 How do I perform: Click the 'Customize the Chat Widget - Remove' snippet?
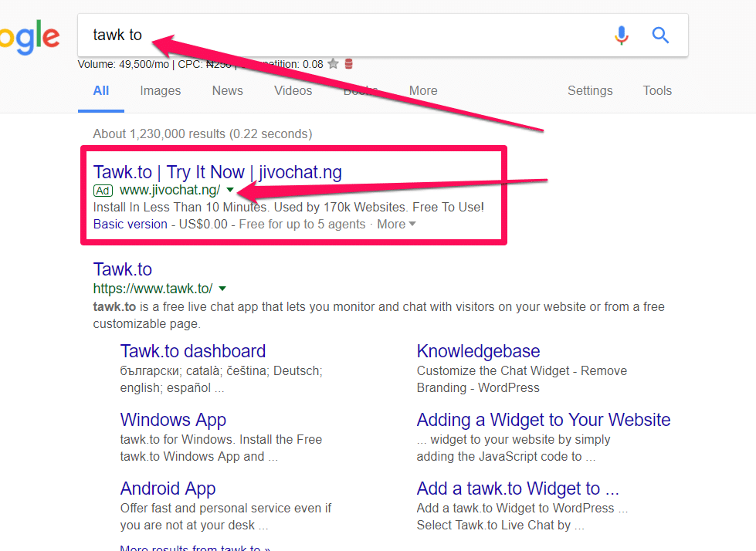522,379
